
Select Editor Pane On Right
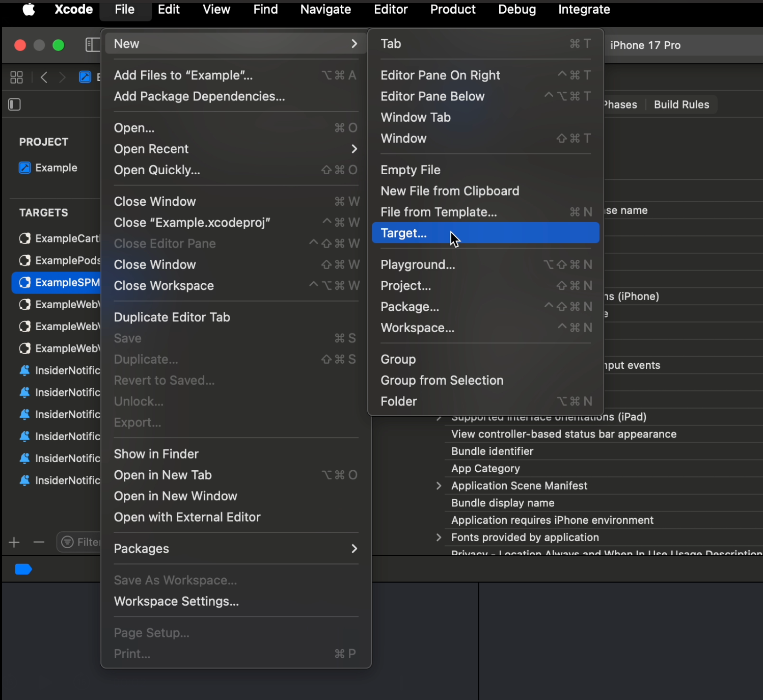click(x=485, y=75)
